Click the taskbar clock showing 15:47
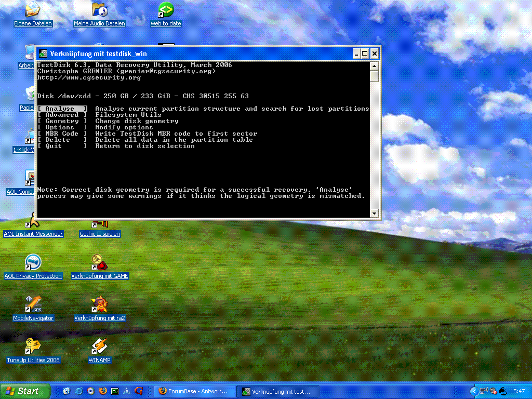532x399 pixels. tap(517, 392)
